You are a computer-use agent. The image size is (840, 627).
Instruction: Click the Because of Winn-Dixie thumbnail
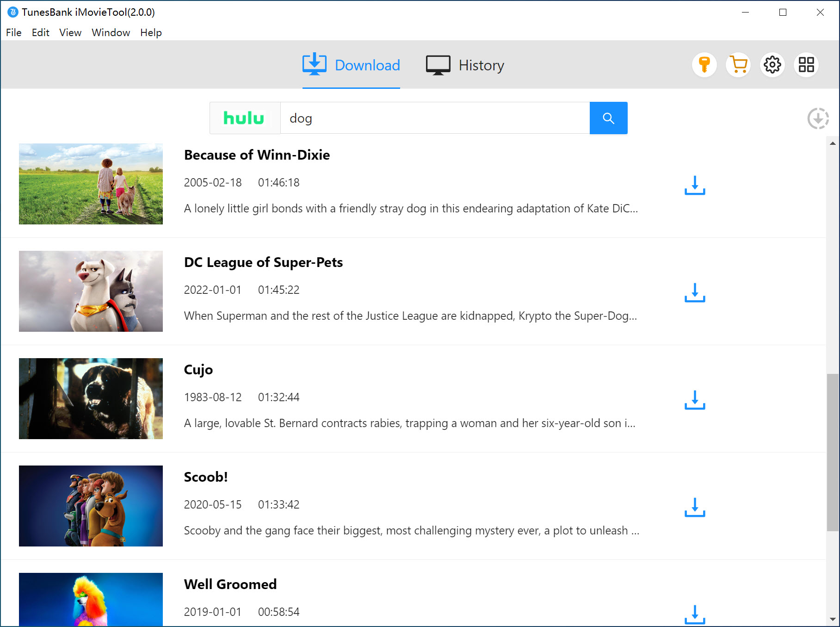pyautogui.click(x=91, y=184)
